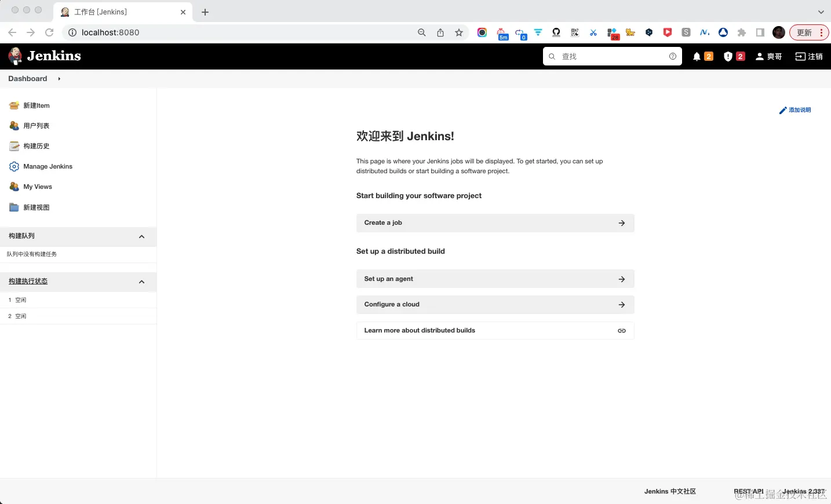Toggle the browser side panel icon
The image size is (831, 504).
click(760, 32)
